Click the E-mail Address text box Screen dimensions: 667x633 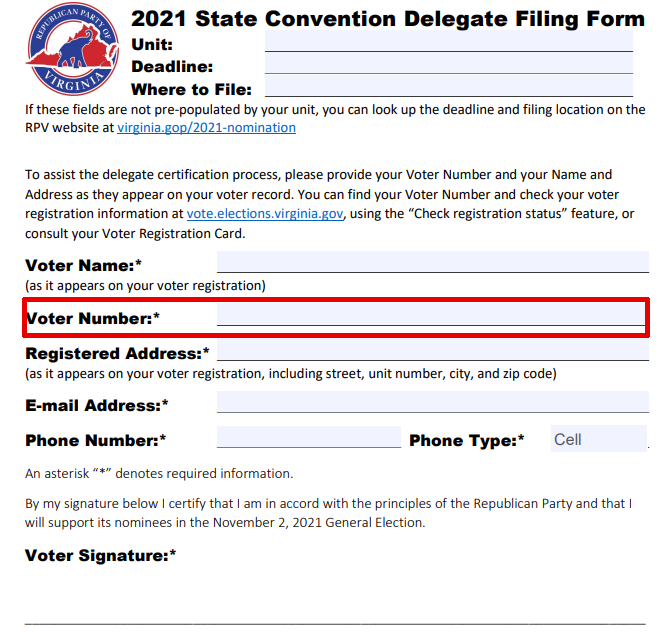pyautogui.click(x=432, y=403)
